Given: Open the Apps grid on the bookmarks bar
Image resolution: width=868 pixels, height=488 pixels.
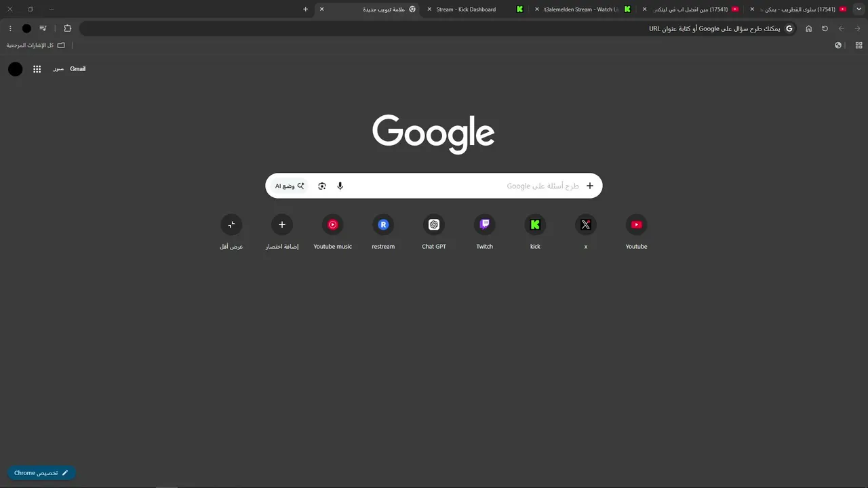Looking at the screenshot, I should [x=859, y=45].
